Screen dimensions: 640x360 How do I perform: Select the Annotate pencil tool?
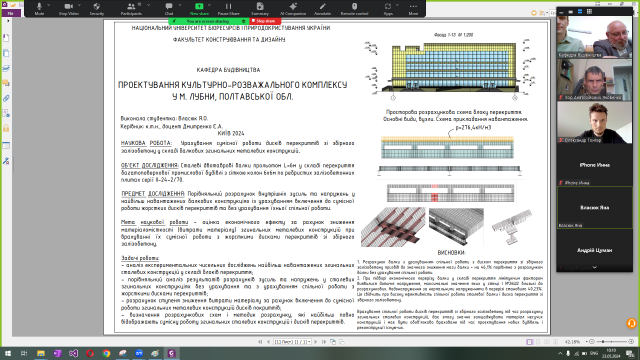tap(322, 8)
